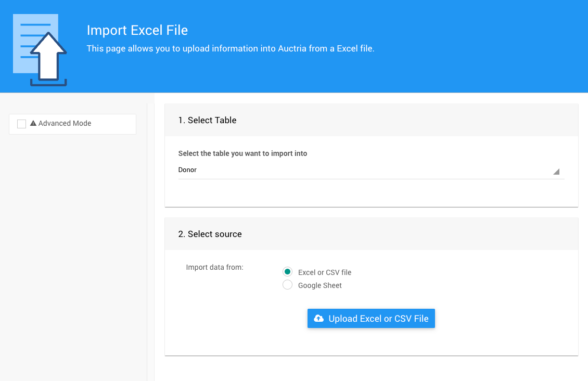This screenshot has height=381, width=588.
Task: Choose the Google Sheet radio option
Action: 287,285
